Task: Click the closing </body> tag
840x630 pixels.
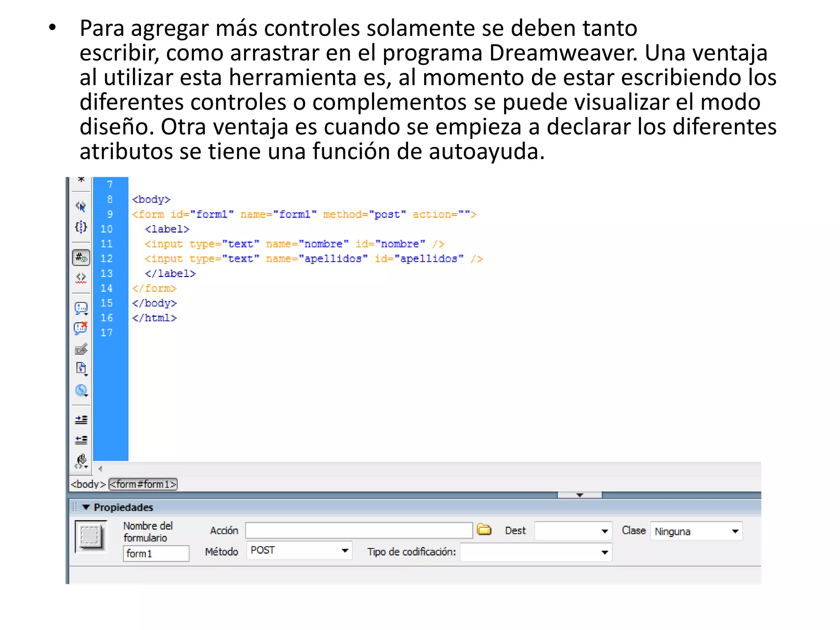Action: [154, 303]
